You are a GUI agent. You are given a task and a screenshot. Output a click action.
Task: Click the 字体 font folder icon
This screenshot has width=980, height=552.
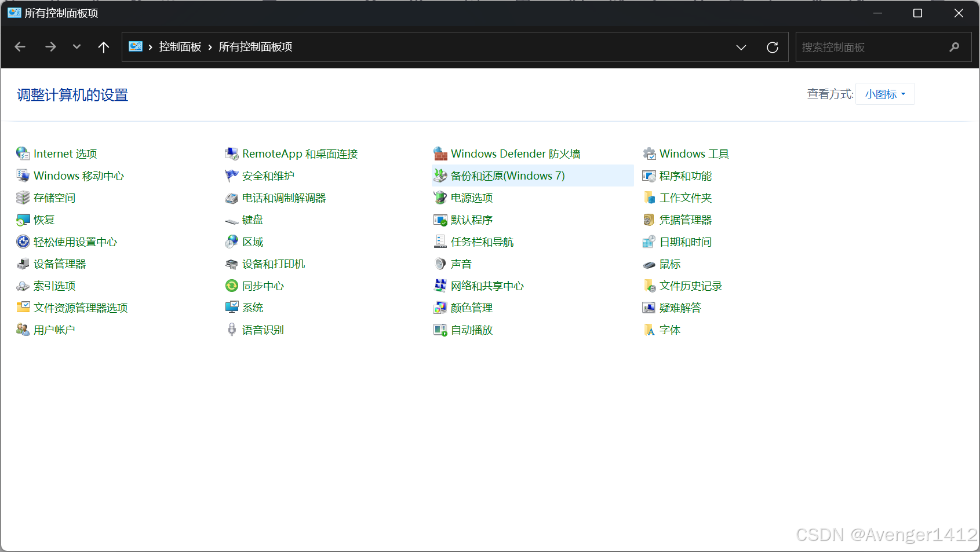649,330
